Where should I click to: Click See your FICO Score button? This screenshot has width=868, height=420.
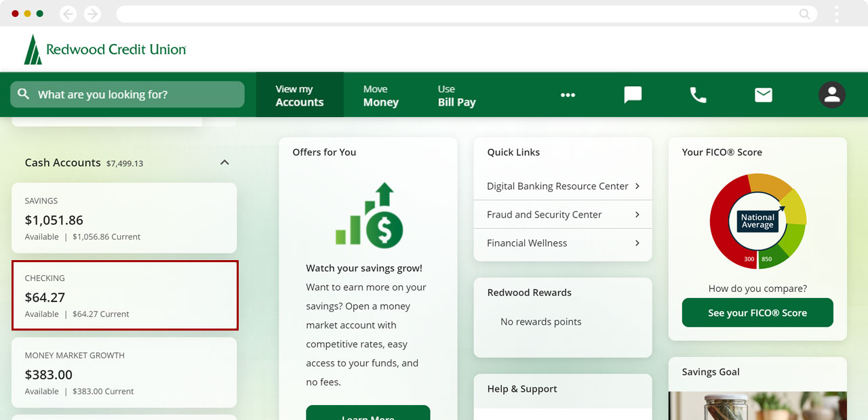click(757, 312)
